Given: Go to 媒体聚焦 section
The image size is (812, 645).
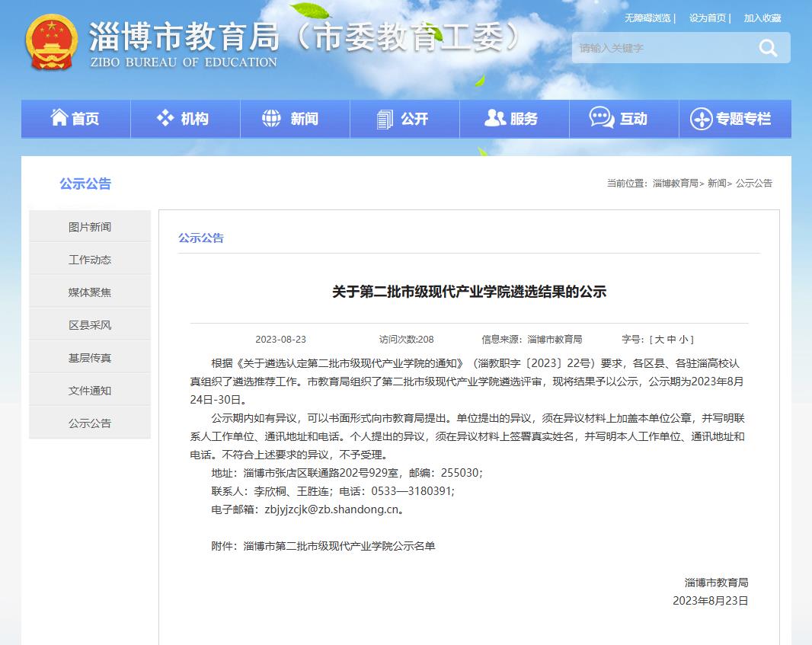Looking at the screenshot, I should (x=90, y=292).
